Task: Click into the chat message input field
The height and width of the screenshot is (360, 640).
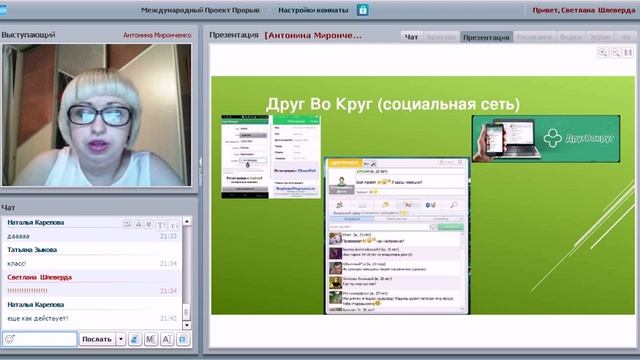Action: 40,339
